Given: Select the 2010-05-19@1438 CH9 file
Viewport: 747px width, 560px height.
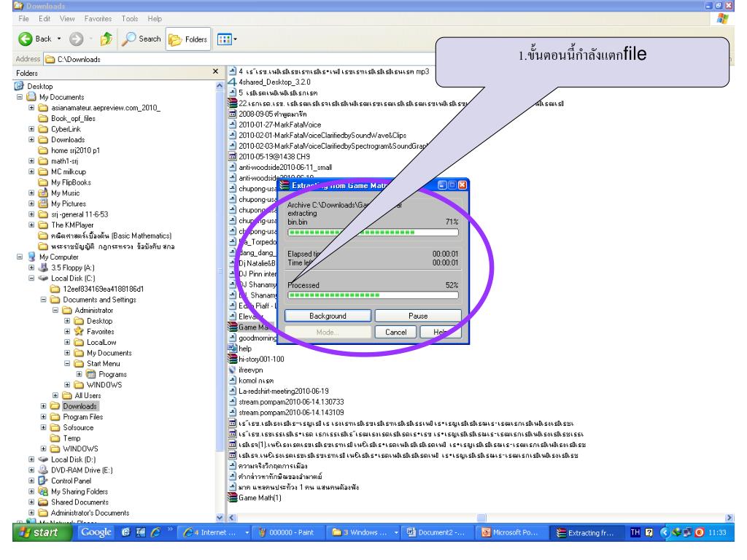Looking at the screenshot, I should pyautogui.click(x=274, y=157).
